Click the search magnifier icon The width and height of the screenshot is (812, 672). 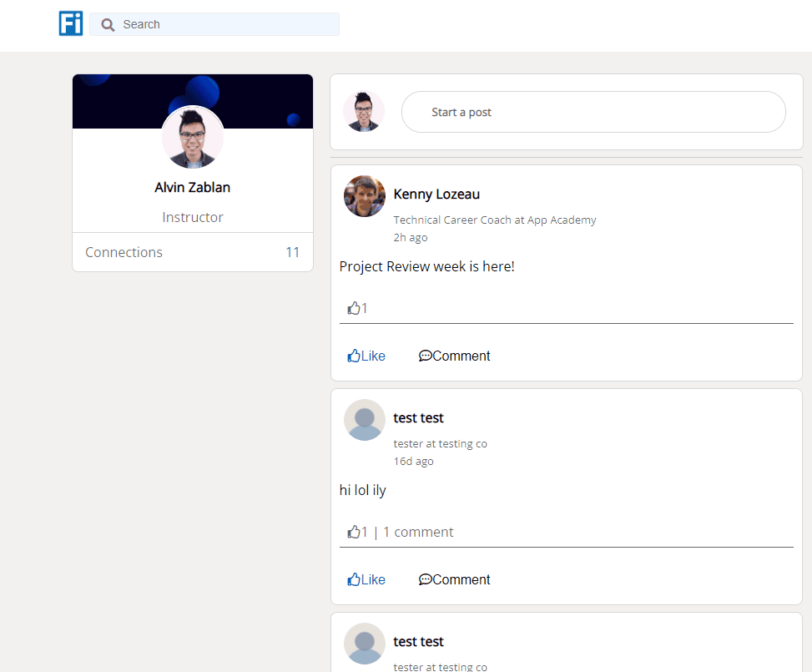108,24
